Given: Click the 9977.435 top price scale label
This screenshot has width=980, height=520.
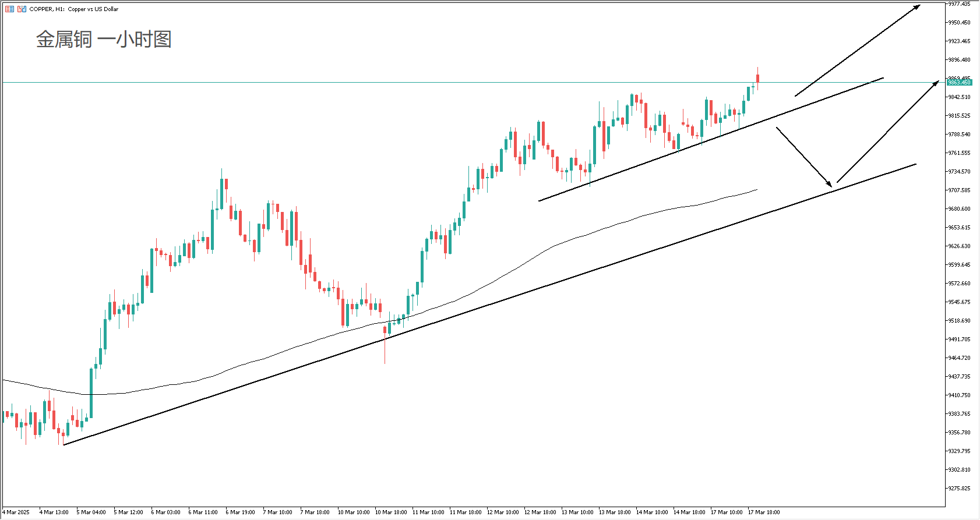Looking at the screenshot, I should pyautogui.click(x=959, y=4).
